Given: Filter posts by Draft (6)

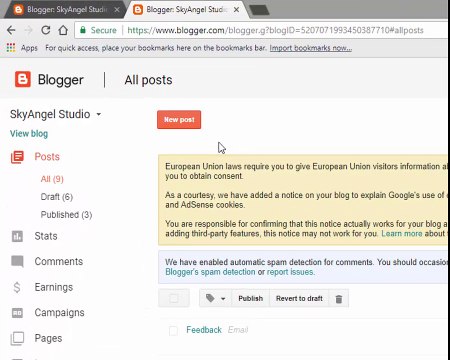Looking at the screenshot, I should click(57, 197).
